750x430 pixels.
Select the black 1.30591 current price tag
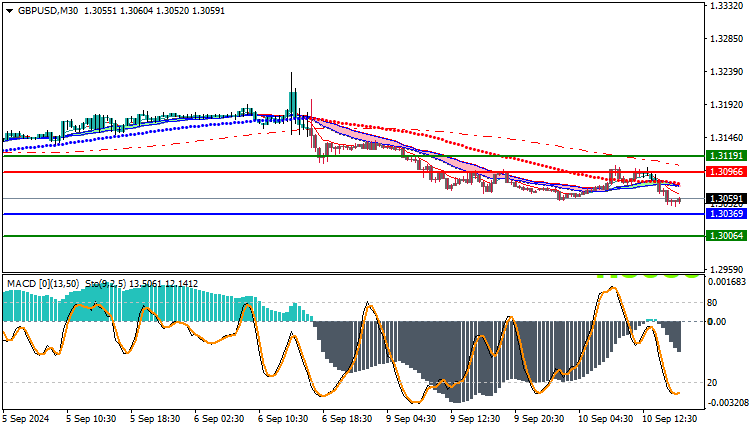coord(726,198)
